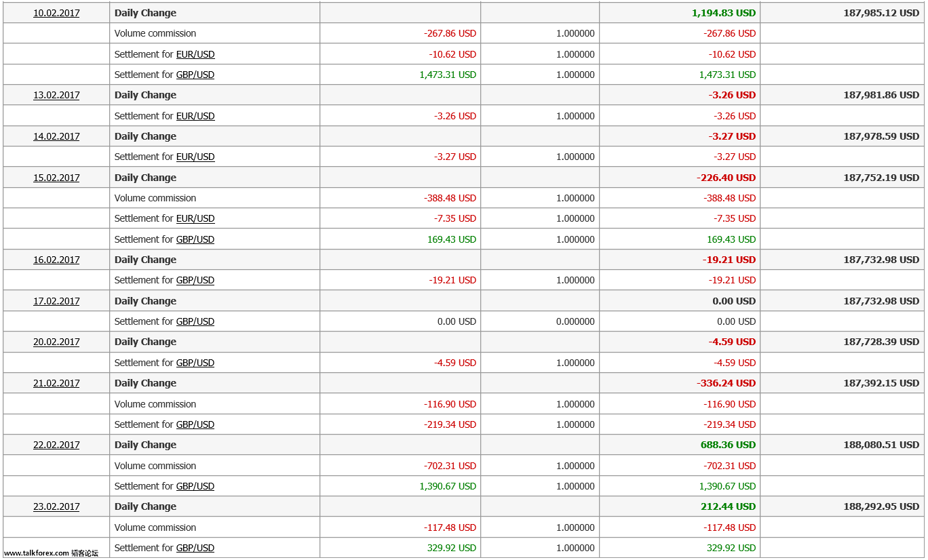Click Volume commission label in the -388.48 USD row
928x560 pixels.
coord(155,198)
